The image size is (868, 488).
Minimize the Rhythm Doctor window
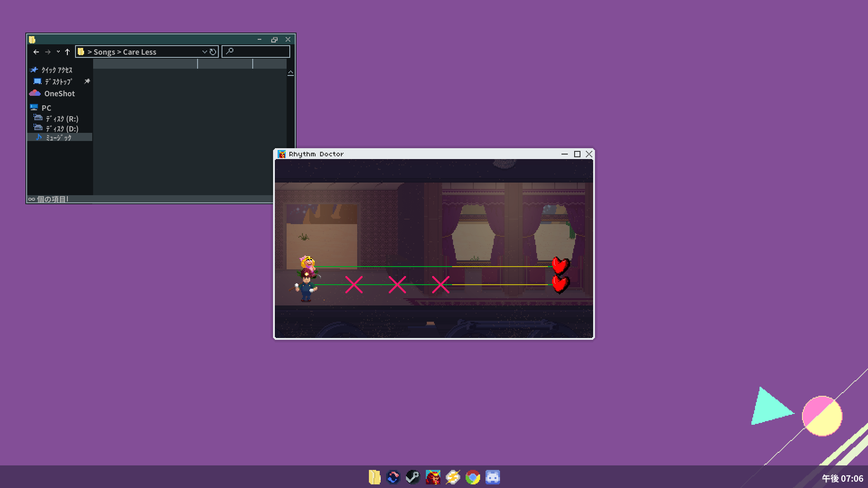pyautogui.click(x=565, y=154)
